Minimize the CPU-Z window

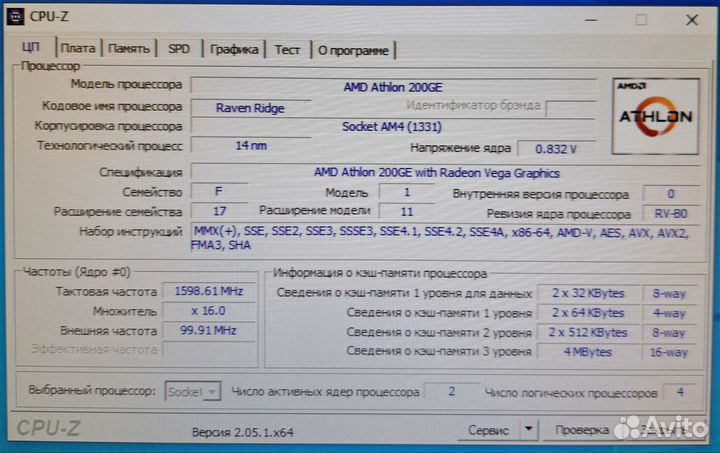591,20
